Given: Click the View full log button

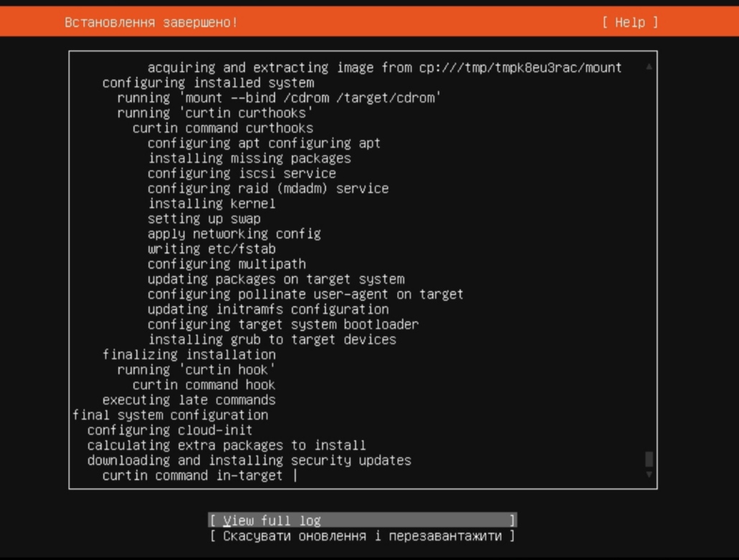Looking at the screenshot, I should click(363, 521).
